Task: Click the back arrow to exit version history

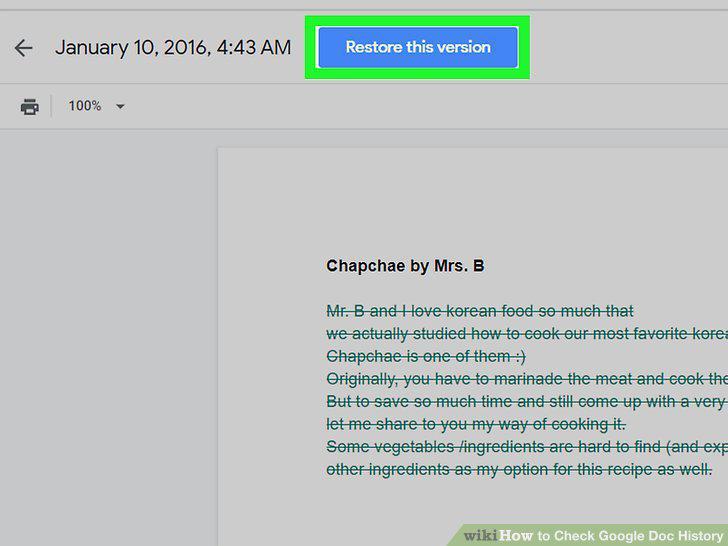Action: [23, 47]
